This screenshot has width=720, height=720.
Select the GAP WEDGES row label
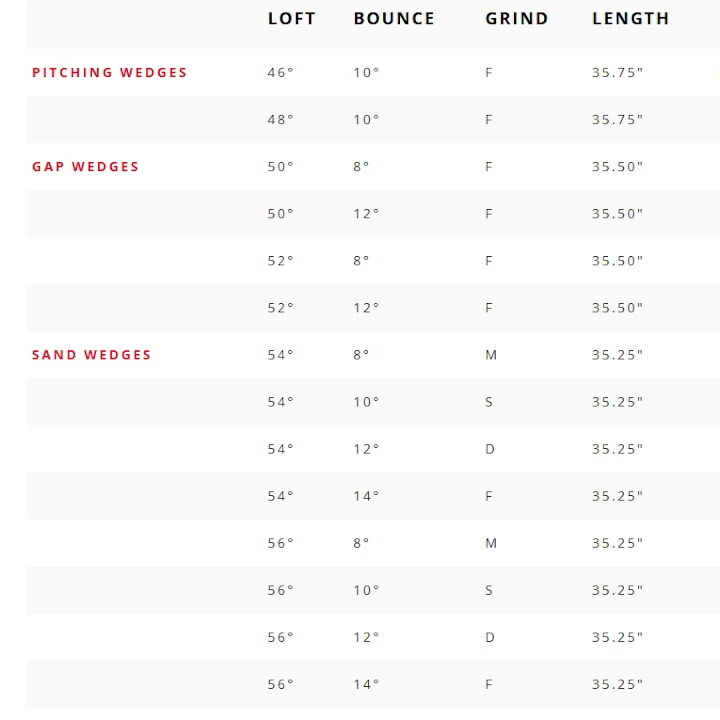pyautogui.click(x=86, y=167)
